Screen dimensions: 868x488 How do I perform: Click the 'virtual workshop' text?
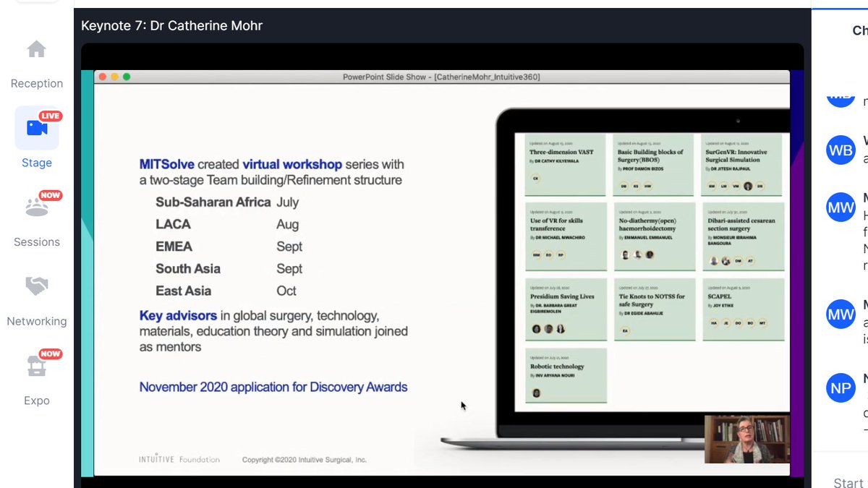click(292, 164)
